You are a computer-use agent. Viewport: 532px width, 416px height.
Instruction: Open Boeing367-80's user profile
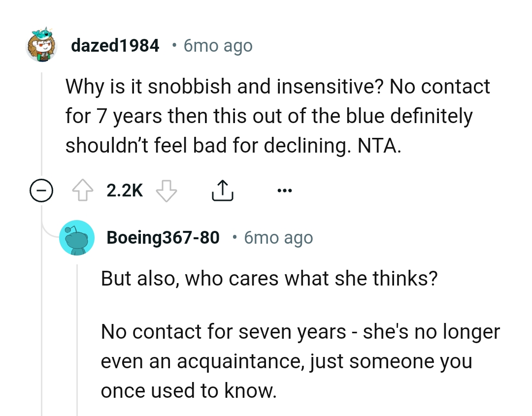point(163,238)
